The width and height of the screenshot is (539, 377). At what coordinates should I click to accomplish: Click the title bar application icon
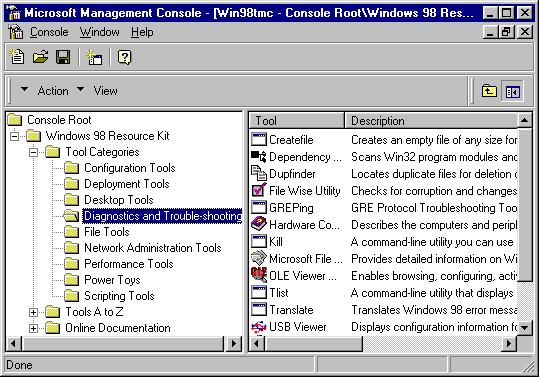pyautogui.click(x=14, y=13)
